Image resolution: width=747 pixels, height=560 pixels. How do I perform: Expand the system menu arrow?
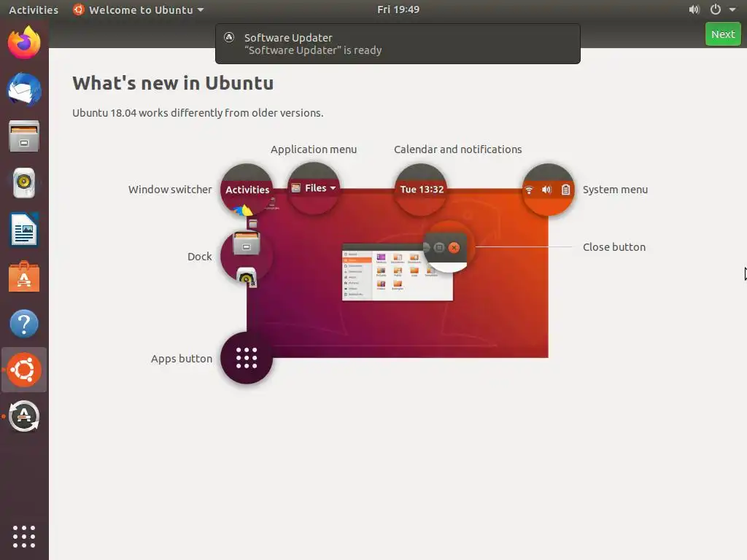pos(732,9)
